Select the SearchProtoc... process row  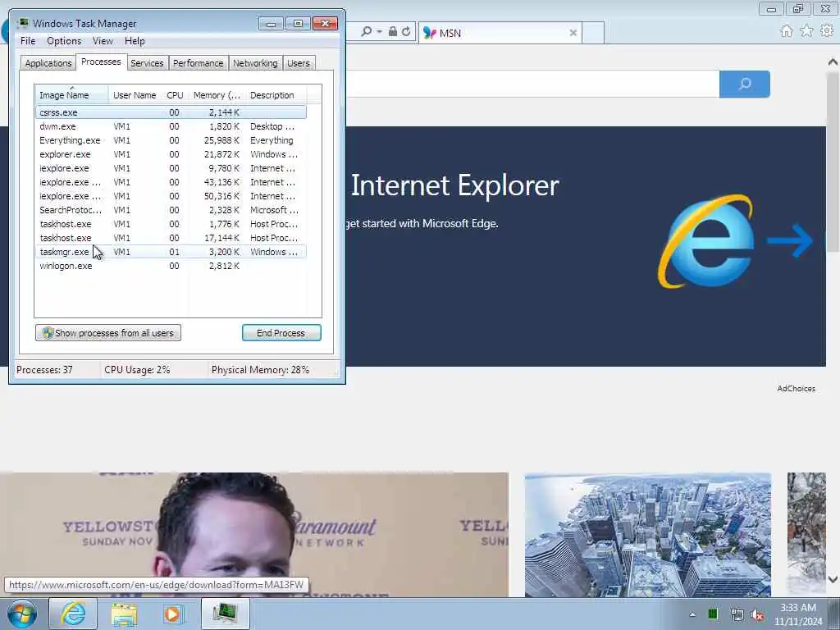click(x=171, y=210)
